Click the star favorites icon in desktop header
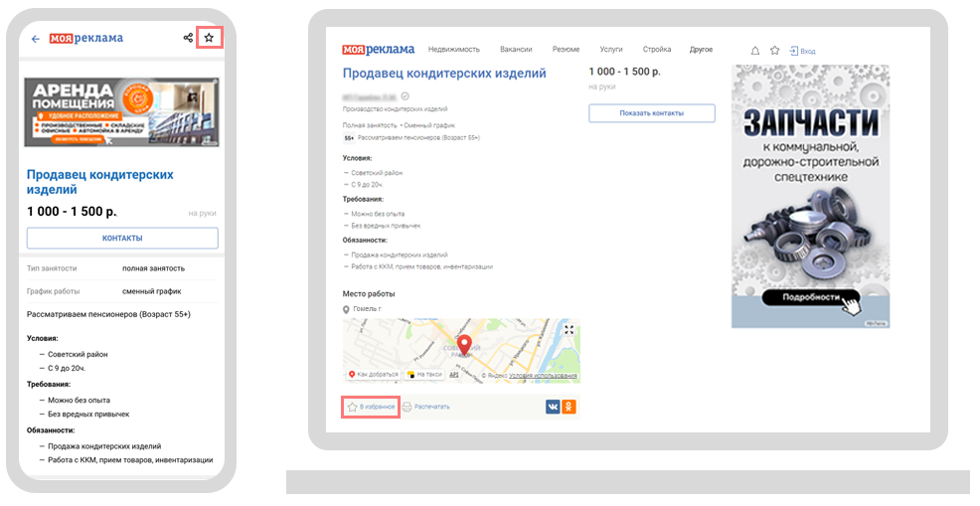The height and width of the screenshot is (506, 980). 774,50
